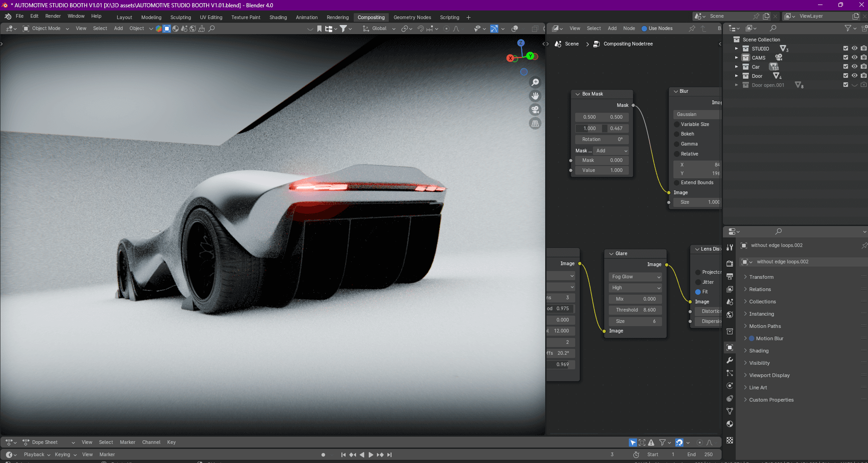Expand the Viewport Display panel
Viewport: 868px width, 463px height.
(x=769, y=375)
